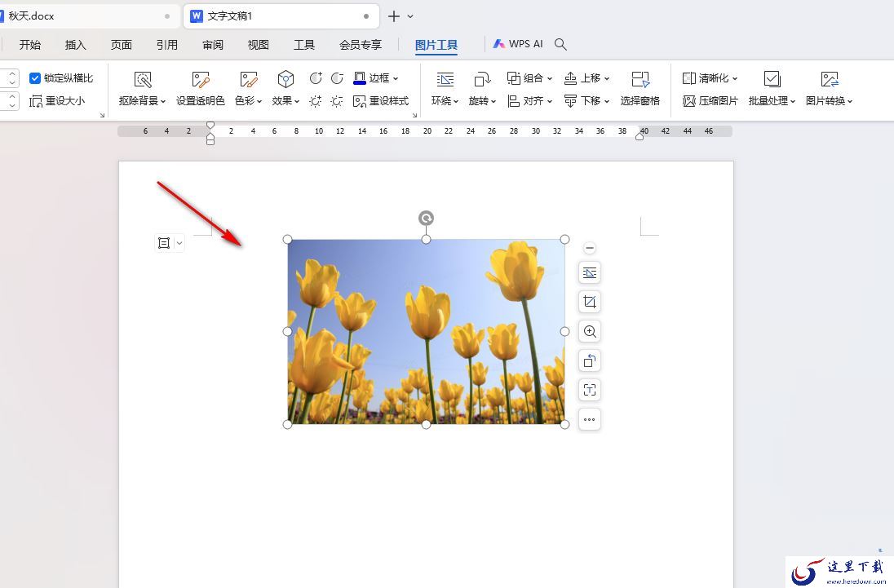Click the zoom-in magnifier beside the image
The height and width of the screenshot is (588, 894).
point(590,332)
